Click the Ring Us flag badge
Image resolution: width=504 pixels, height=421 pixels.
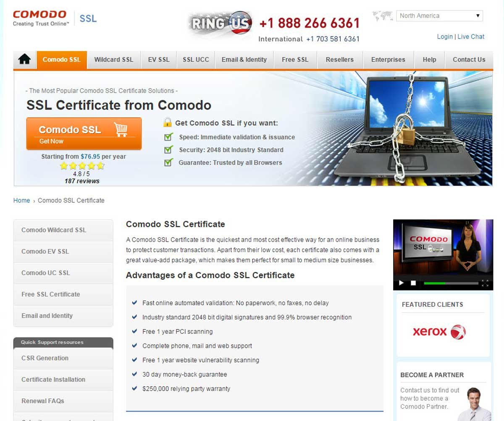pos(220,24)
